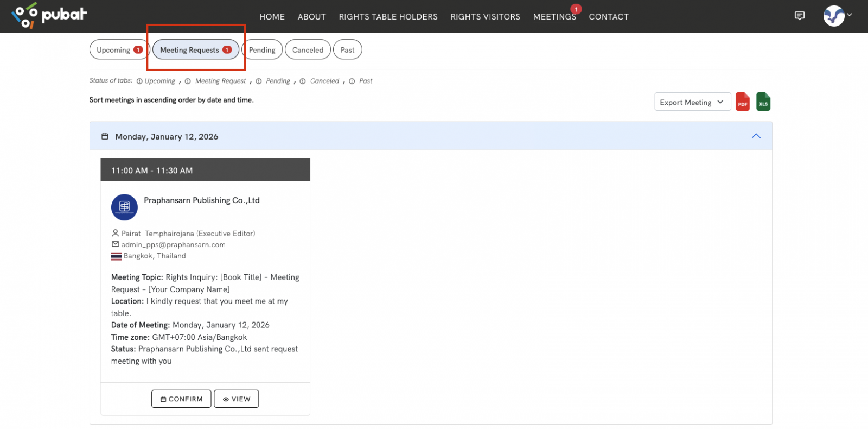
Task: Switch to the Pending tab
Action: click(x=262, y=50)
